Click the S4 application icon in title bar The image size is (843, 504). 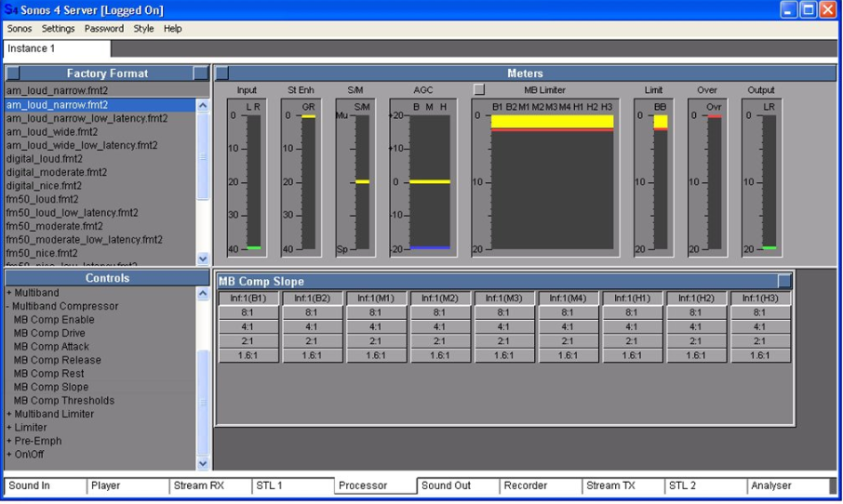tap(11, 9)
